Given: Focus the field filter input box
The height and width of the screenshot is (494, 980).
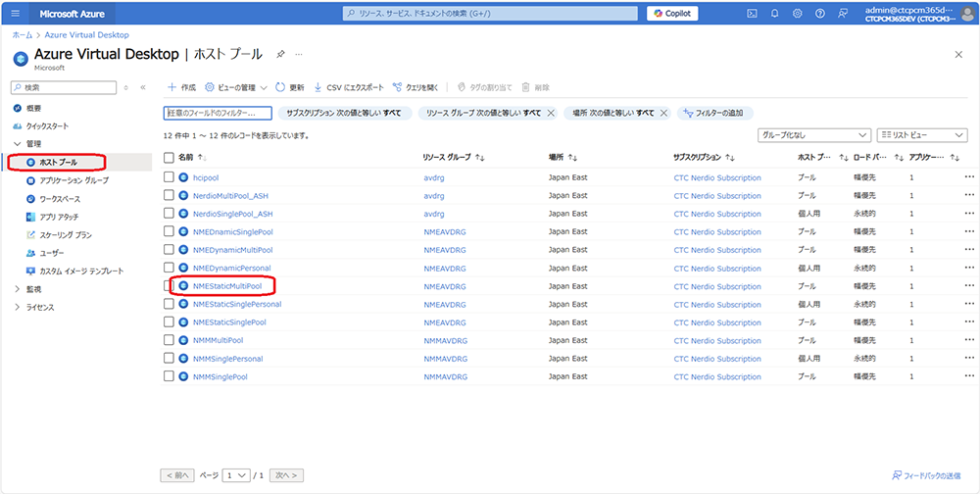Looking at the screenshot, I should click(218, 113).
